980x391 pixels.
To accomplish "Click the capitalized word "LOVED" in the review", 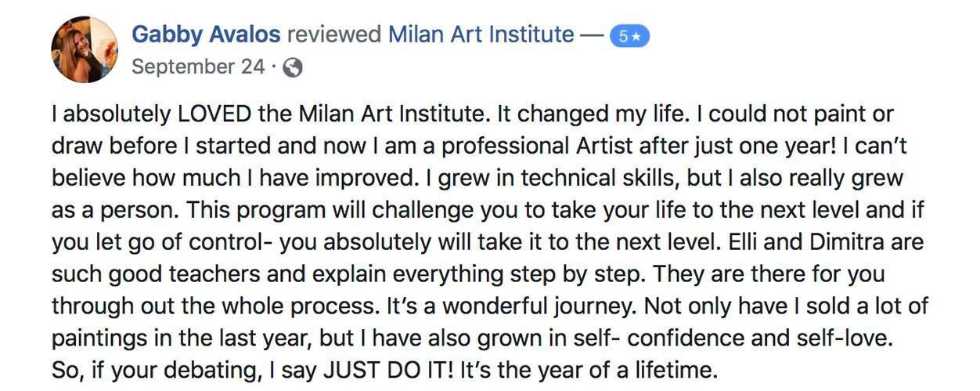I will click(x=214, y=114).
